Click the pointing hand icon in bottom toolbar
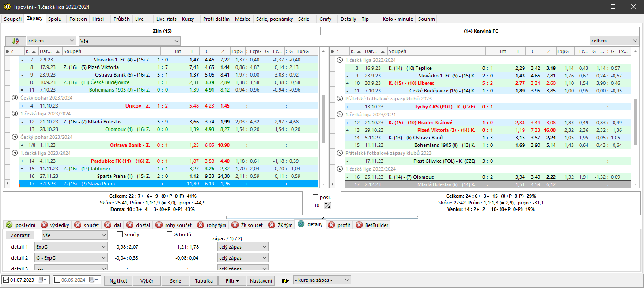The image size is (644, 288). (x=286, y=280)
